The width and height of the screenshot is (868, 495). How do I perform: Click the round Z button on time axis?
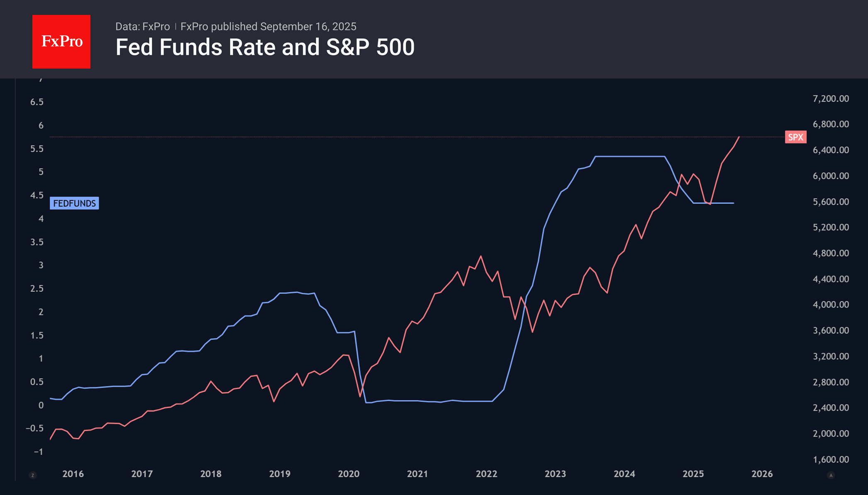tap(33, 475)
